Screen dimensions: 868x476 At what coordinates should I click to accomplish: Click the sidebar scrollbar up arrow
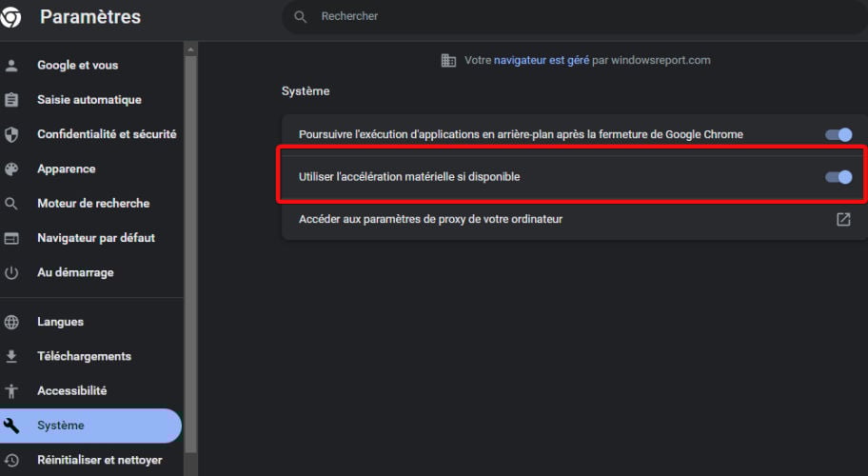pos(190,50)
